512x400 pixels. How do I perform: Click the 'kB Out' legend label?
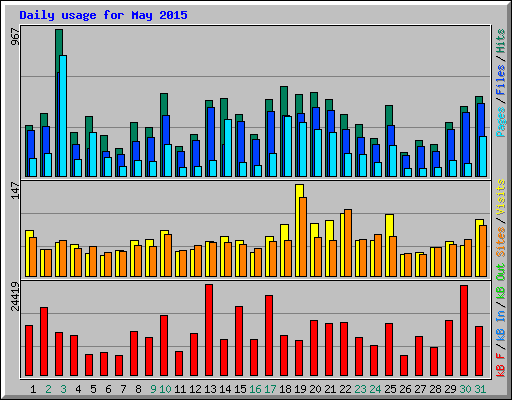click(501, 282)
